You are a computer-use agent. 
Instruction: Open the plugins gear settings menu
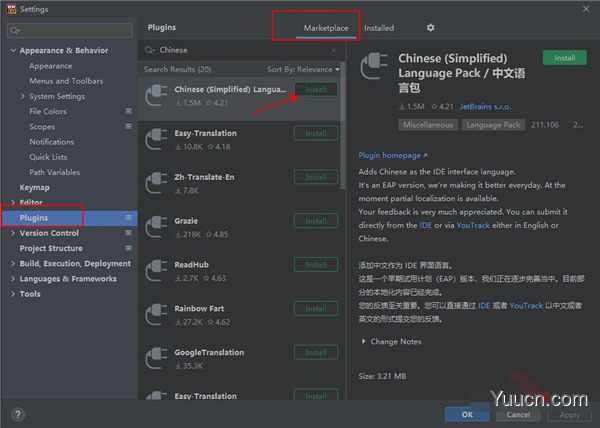tap(430, 28)
